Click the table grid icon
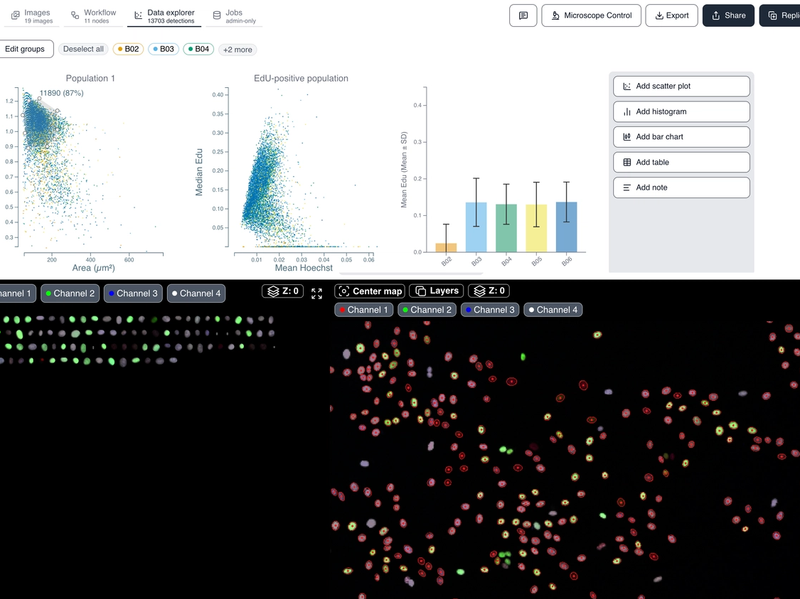The image size is (800, 599). (627, 162)
